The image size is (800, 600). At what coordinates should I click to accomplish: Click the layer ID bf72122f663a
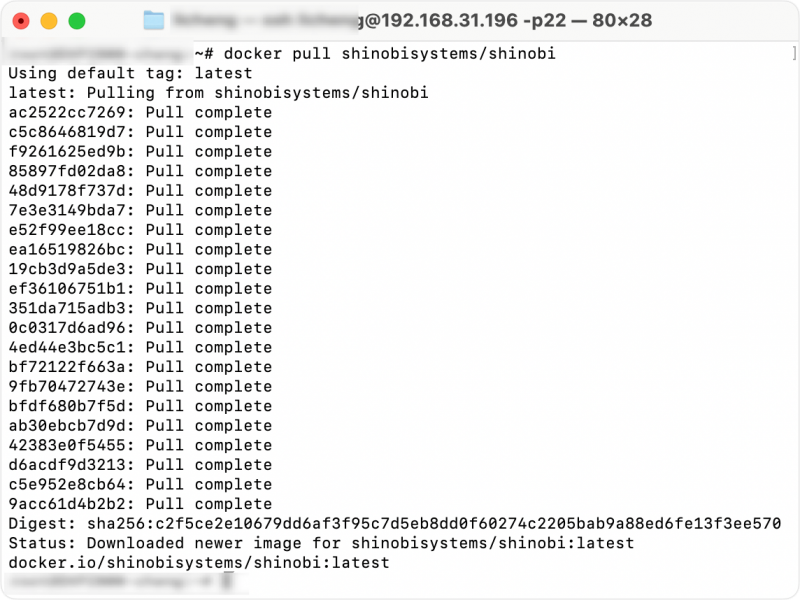click(60, 366)
